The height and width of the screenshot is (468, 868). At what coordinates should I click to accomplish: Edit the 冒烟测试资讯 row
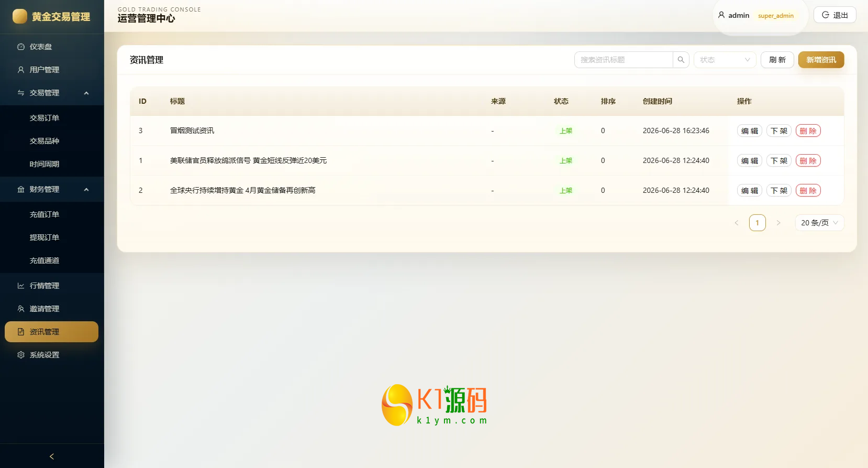(750, 131)
